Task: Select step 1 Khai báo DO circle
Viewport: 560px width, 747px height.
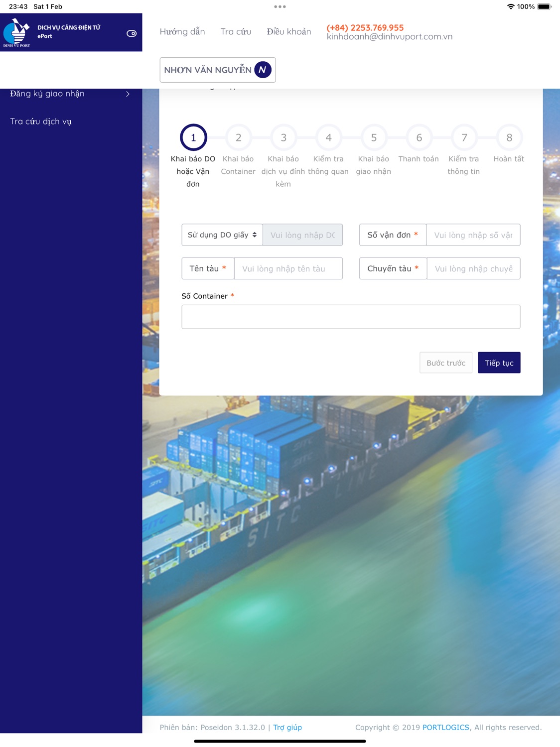Action: 193,137
